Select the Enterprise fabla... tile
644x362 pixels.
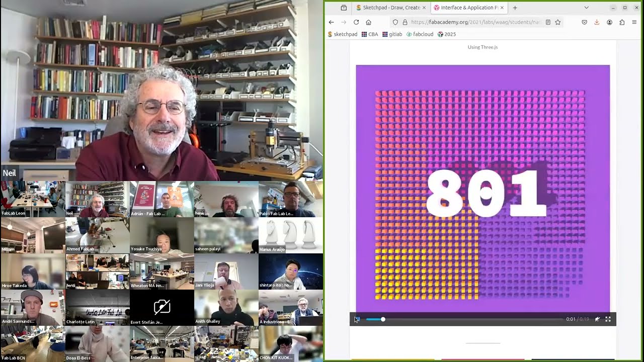click(x=162, y=344)
